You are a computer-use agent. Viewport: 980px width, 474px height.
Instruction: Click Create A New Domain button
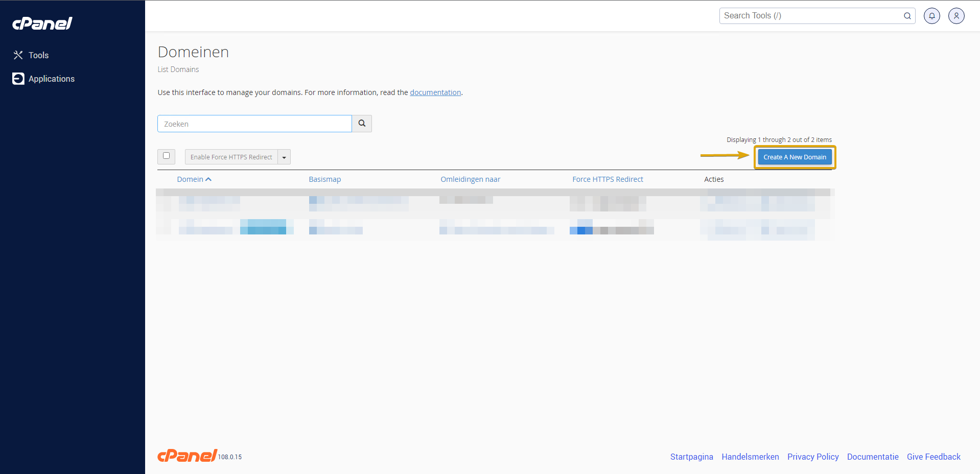(795, 157)
